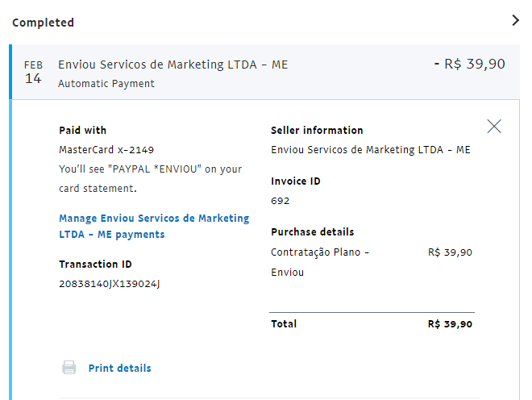Click the Purchase details heading

point(312,231)
